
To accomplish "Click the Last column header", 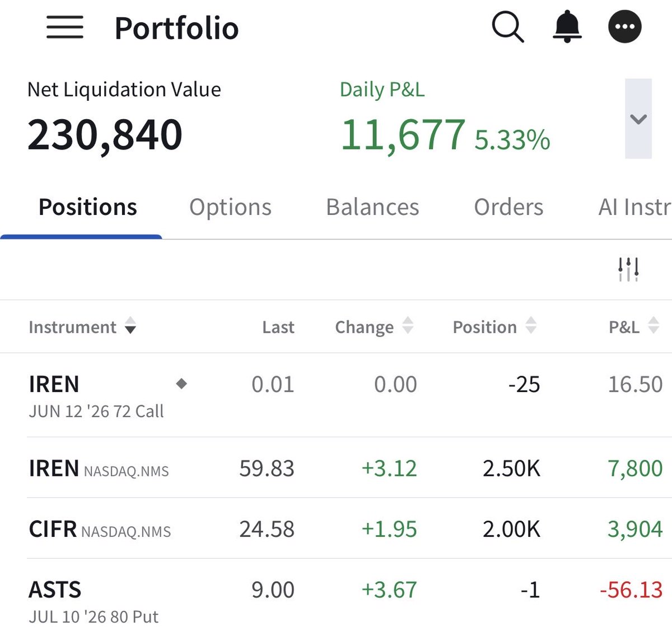I will point(278,327).
